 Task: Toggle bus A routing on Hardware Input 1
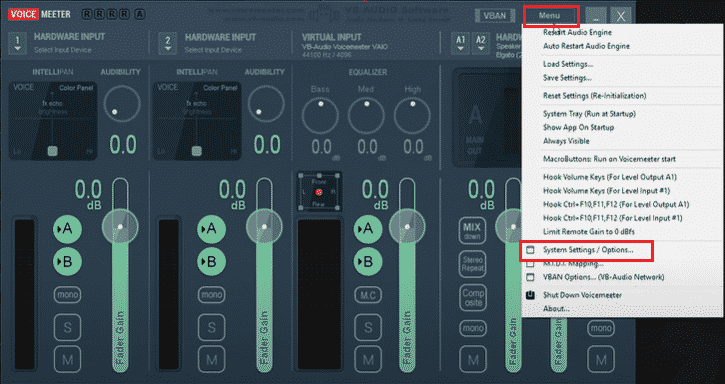pos(68,229)
